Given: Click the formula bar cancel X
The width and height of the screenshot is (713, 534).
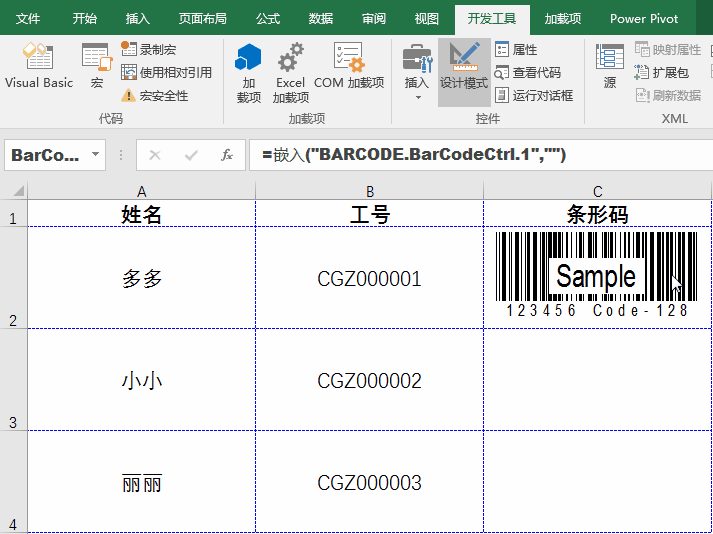Looking at the screenshot, I should pyautogui.click(x=155, y=155).
